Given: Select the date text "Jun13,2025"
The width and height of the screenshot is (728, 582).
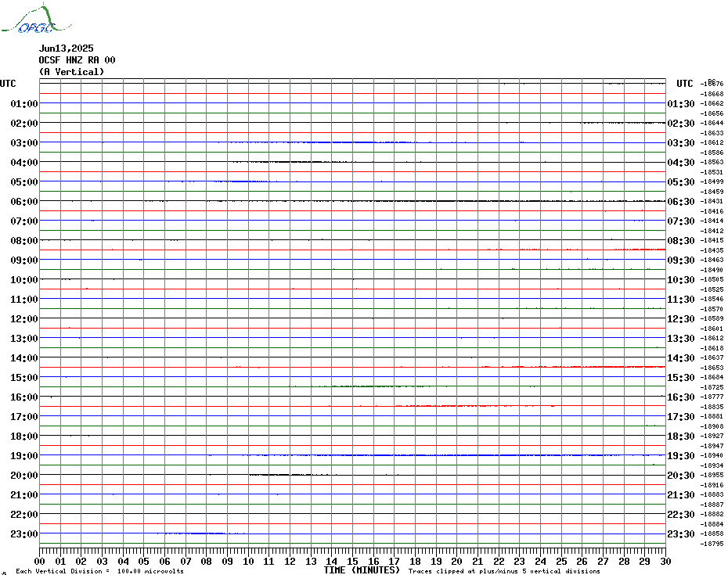Looking at the screenshot, I should point(66,48).
